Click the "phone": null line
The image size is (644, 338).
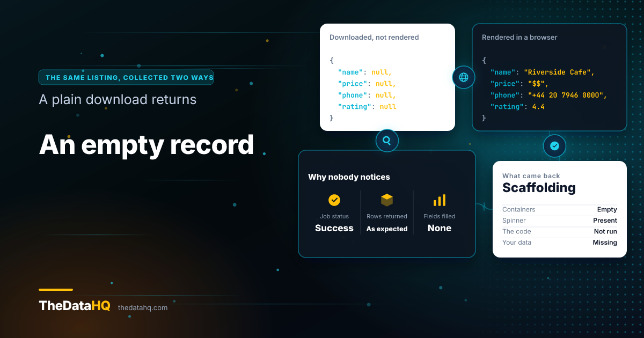click(367, 95)
